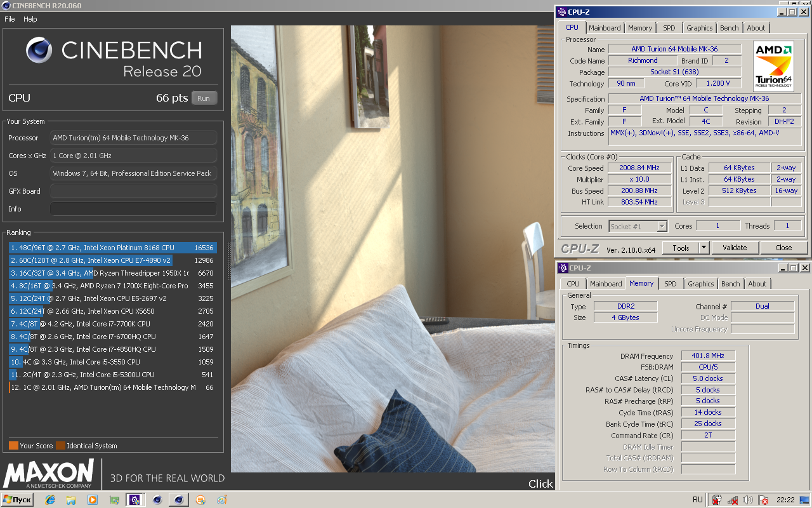Open the Paint palette taskbar icon
The image size is (812, 508).
click(221, 500)
